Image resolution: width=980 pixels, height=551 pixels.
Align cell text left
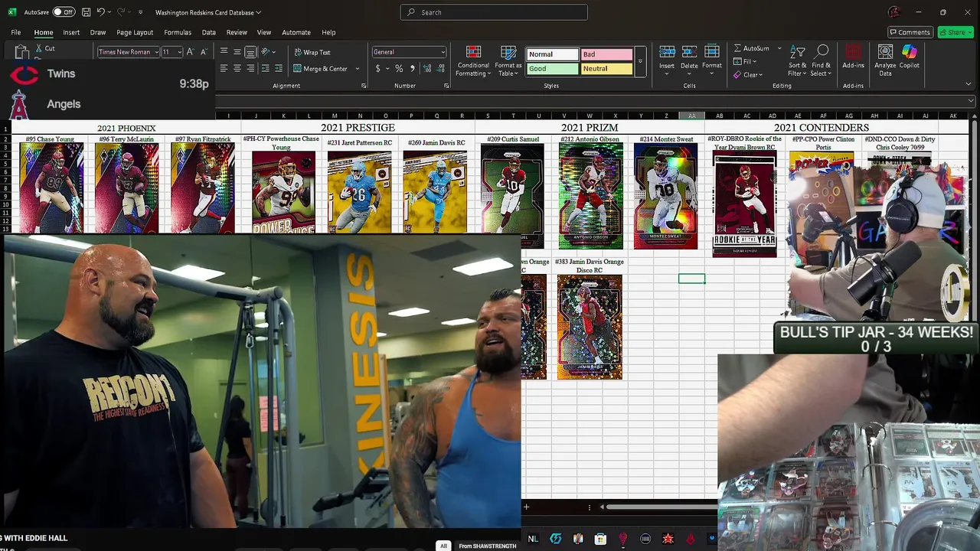tap(224, 68)
